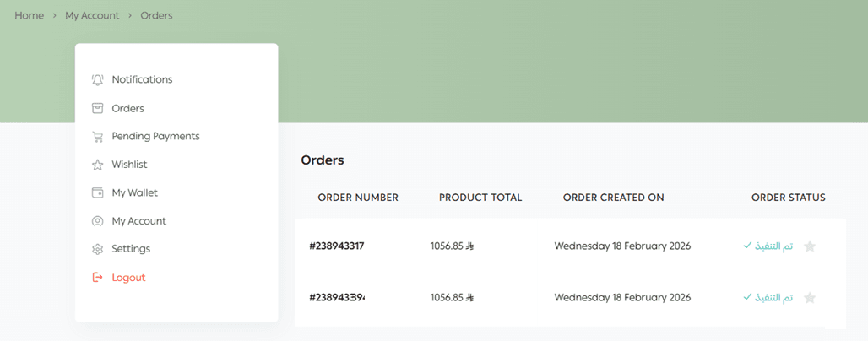Click the Wishlist star icon in sidebar

tap(97, 164)
